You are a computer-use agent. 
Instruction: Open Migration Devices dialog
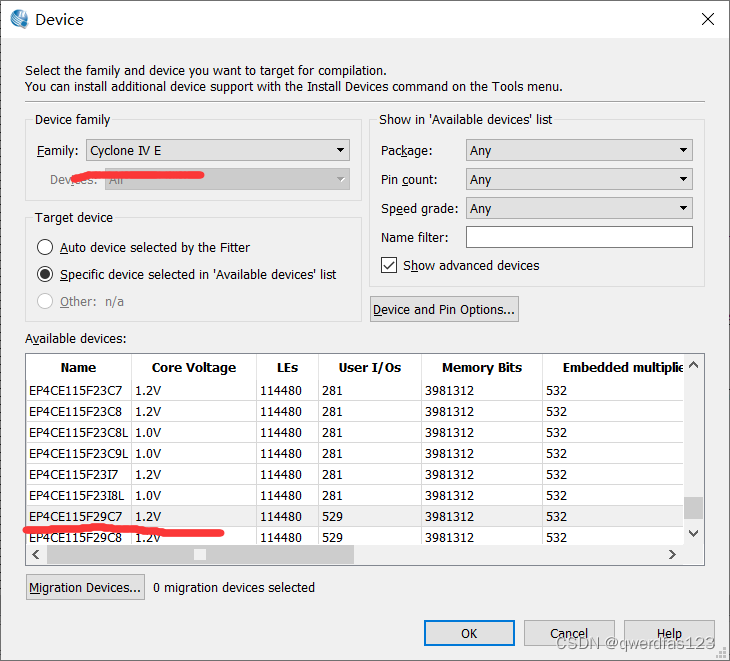[x=85, y=587]
